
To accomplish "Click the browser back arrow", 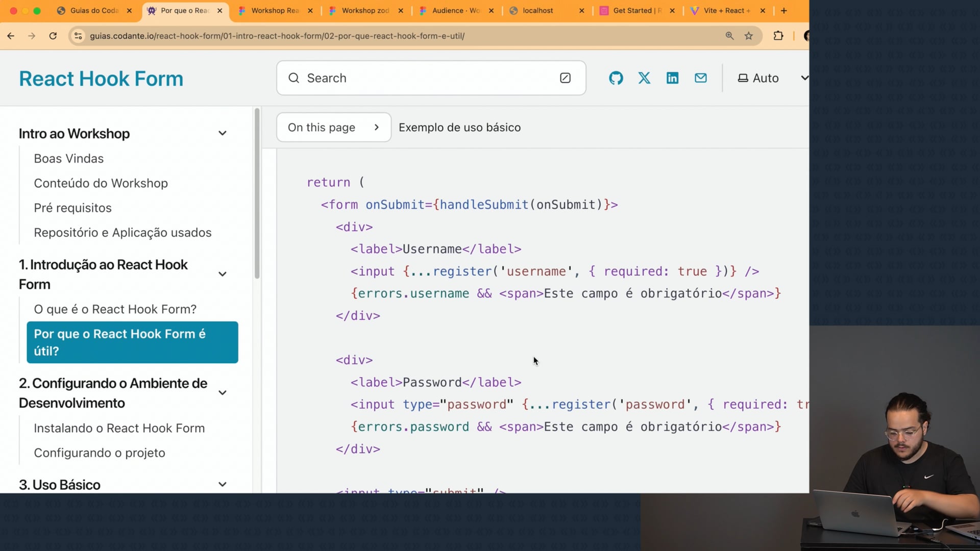I will point(11,36).
